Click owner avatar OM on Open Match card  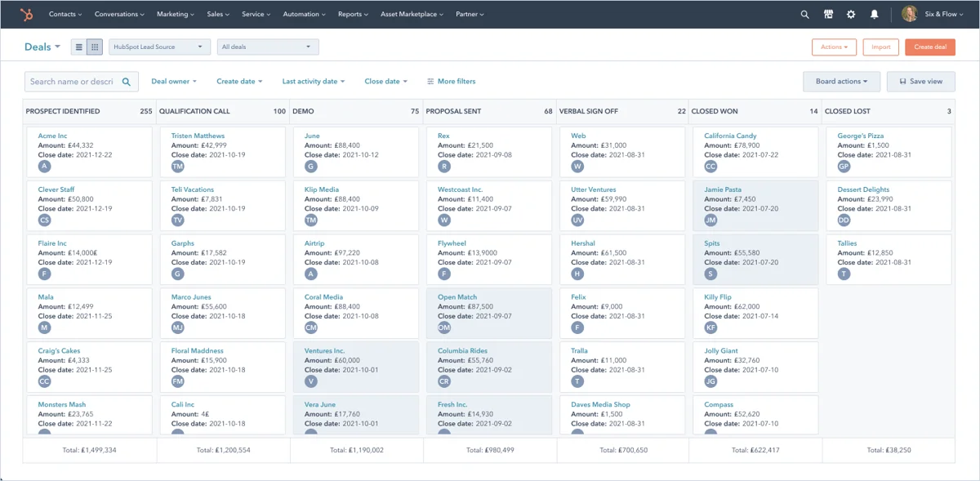pos(444,327)
